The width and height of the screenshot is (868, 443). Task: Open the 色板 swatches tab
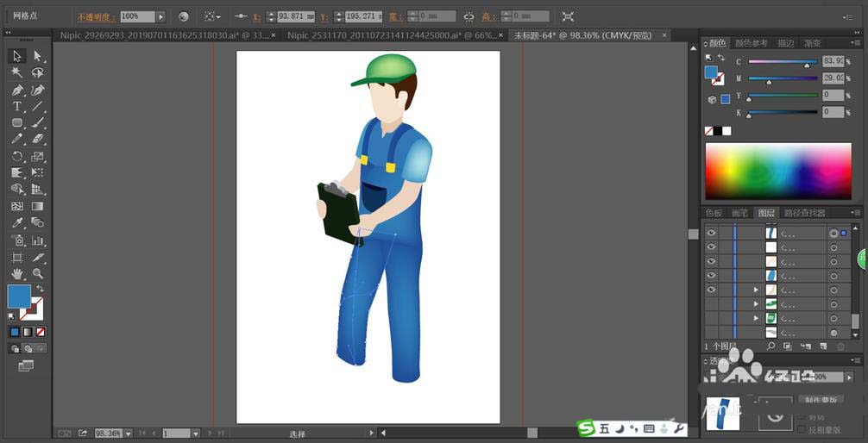pyautogui.click(x=714, y=213)
